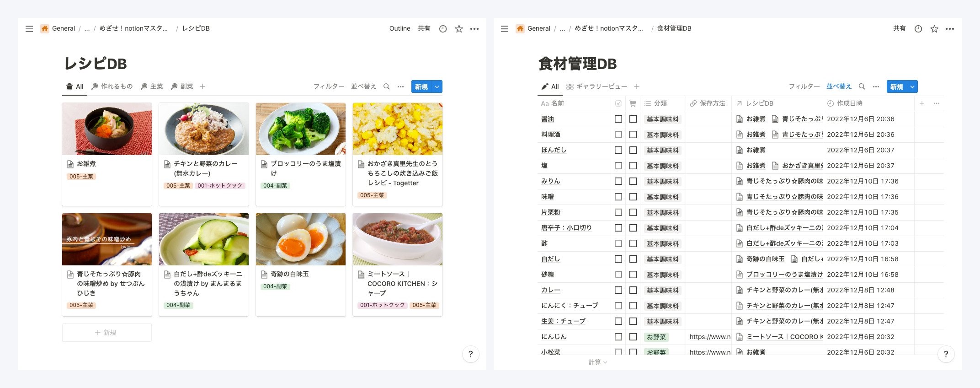
Task: Open Outline in レシピDB header
Action: [400, 28]
